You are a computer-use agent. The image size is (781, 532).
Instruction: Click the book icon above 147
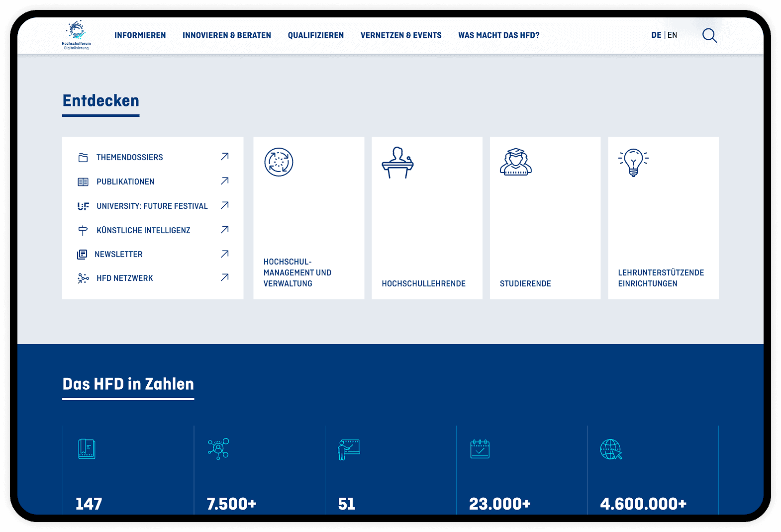(87, 449)
